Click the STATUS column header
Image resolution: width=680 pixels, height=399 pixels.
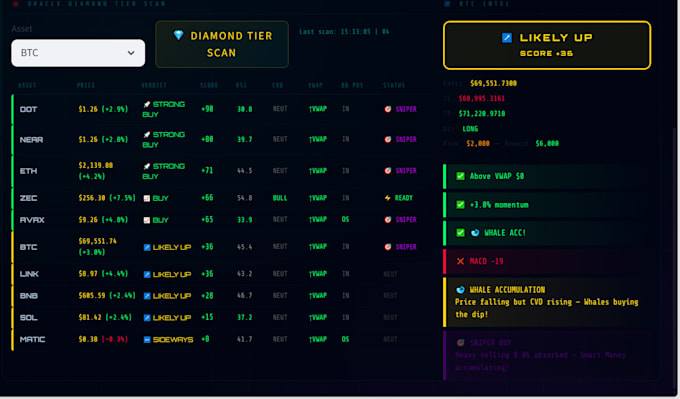tap(394, 85)
